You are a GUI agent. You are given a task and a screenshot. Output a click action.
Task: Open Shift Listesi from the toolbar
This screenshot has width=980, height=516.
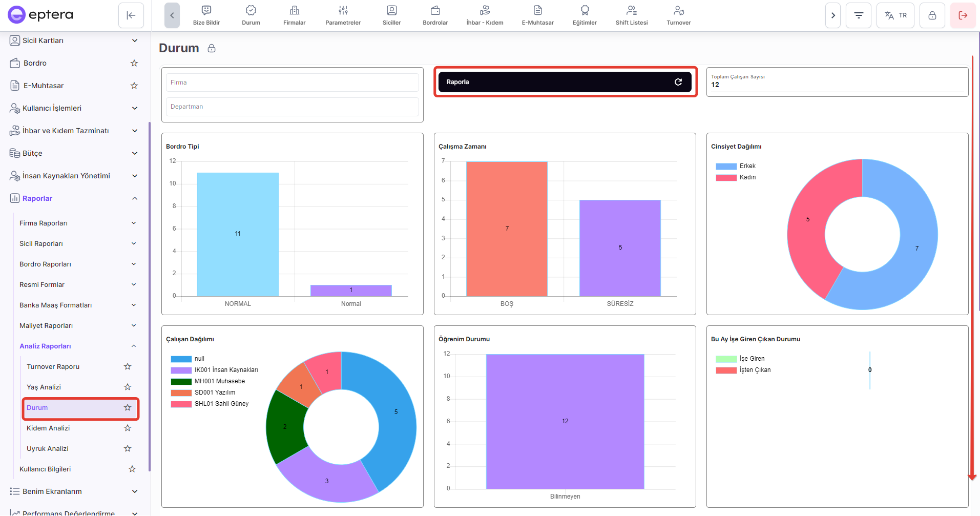click(631, 15)
